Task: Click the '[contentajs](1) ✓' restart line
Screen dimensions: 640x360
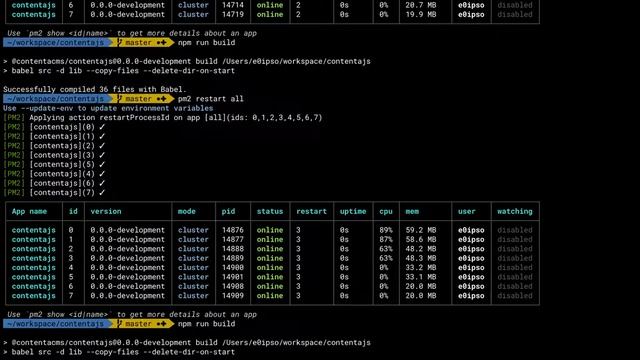Action: point(54,136)
